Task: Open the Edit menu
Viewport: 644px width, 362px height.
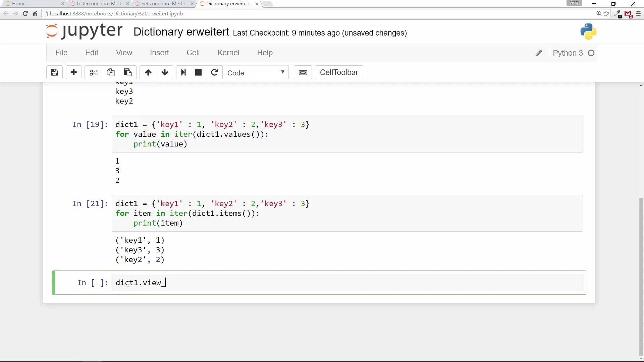Action: 92,53
